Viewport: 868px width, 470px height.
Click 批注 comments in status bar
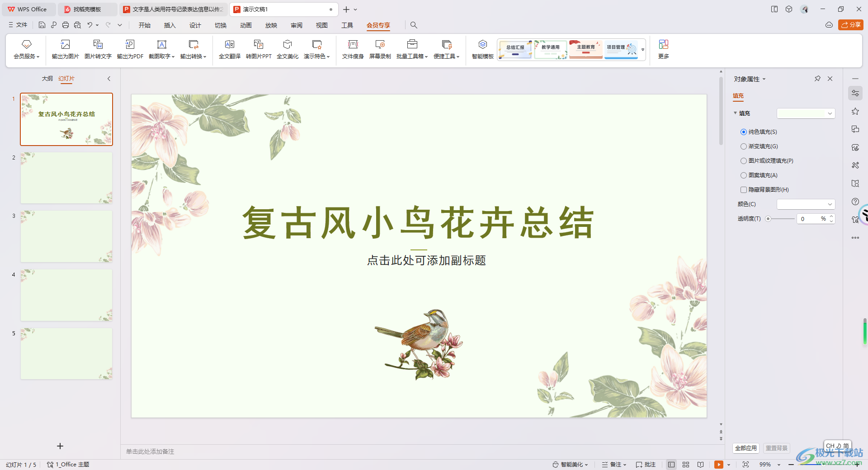click(x=646, y=465)
